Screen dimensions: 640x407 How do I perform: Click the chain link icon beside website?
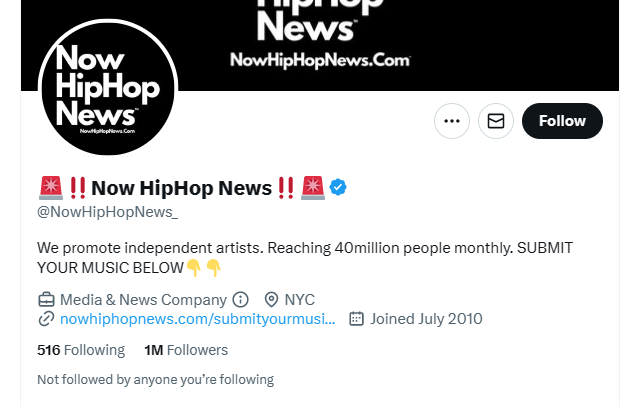pyautogui.click(x=46, y=319)
